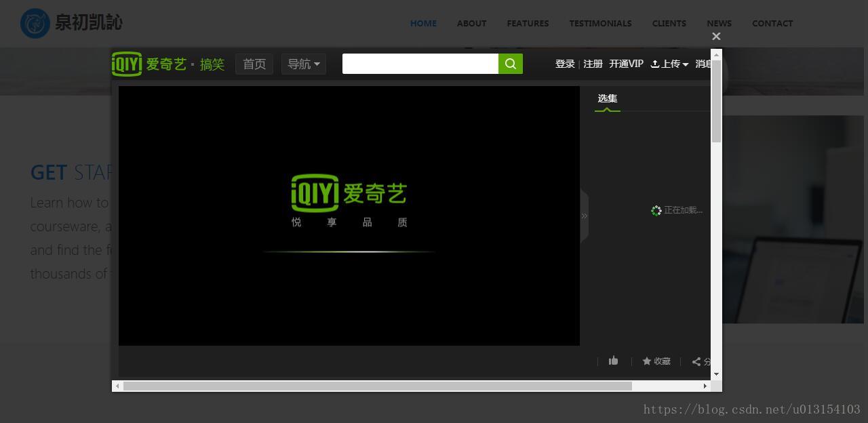Focus the iQIYI search input field
Screen dimensions: 868x423
(420, 64)
